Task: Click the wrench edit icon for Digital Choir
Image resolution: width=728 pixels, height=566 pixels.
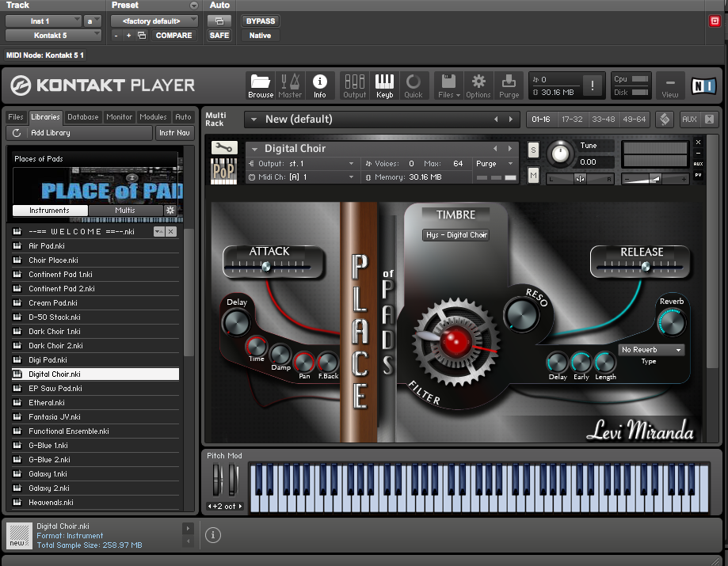Action: pos(224,148)
